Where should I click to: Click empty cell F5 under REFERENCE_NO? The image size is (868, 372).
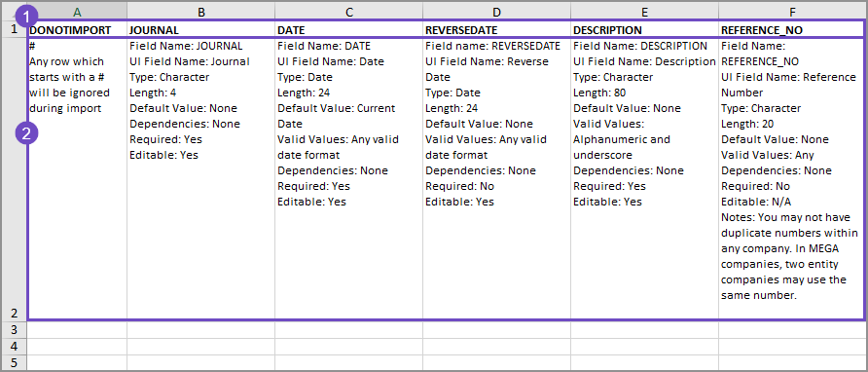(x=791, y=362)
